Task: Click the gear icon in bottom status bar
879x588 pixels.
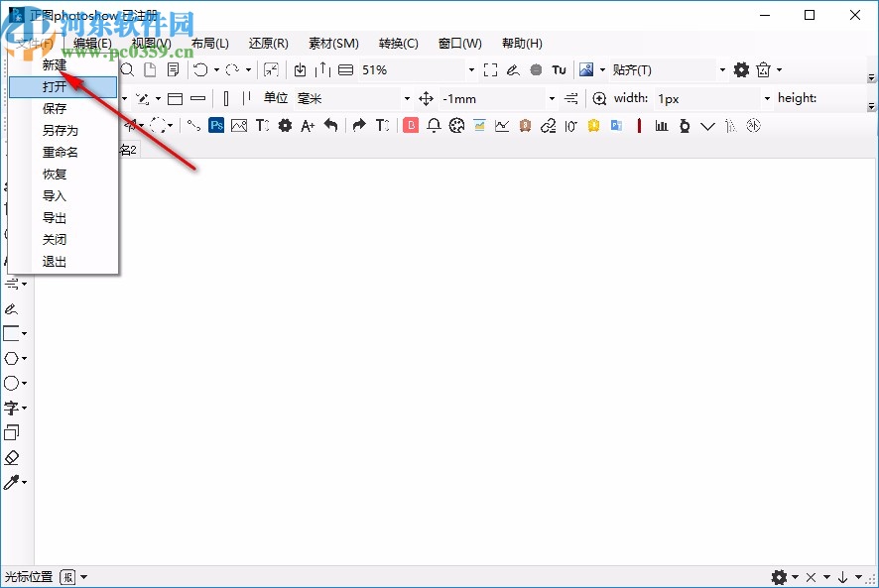Action: click(x=779, y=577)
